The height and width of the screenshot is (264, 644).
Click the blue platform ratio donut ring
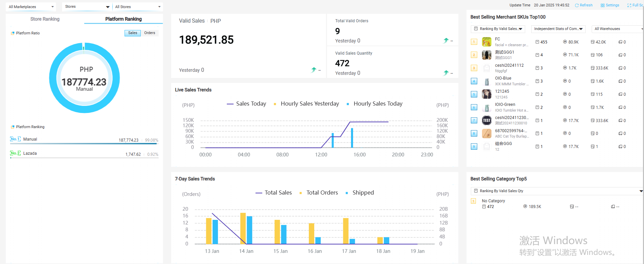53,78
